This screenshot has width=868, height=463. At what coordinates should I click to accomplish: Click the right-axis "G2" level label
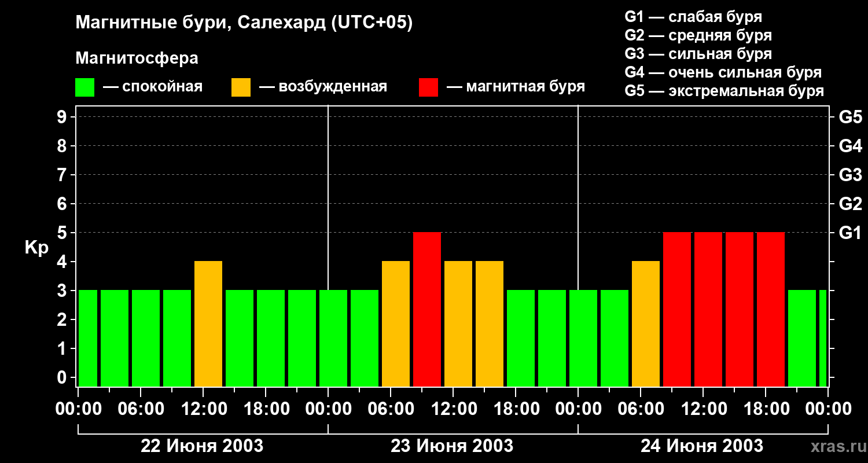point(851,204)
